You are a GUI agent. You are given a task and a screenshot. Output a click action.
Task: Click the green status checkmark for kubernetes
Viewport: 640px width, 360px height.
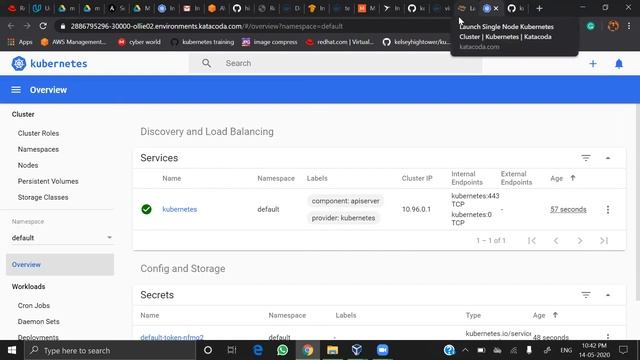[147, 209]
